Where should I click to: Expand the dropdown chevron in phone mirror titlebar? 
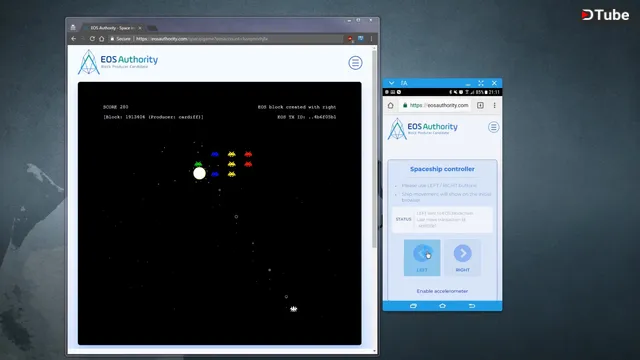tap(391, 83)
